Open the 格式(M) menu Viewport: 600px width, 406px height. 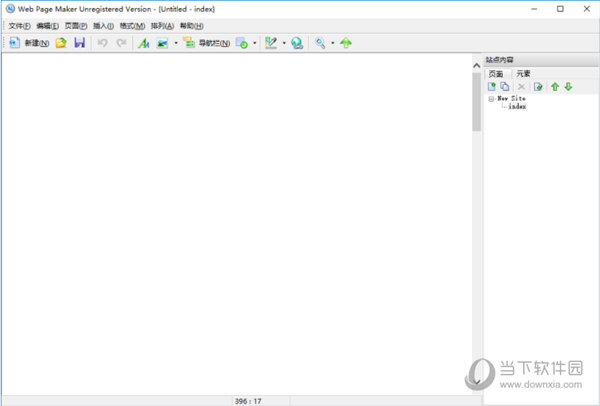(x=132, y=26)
